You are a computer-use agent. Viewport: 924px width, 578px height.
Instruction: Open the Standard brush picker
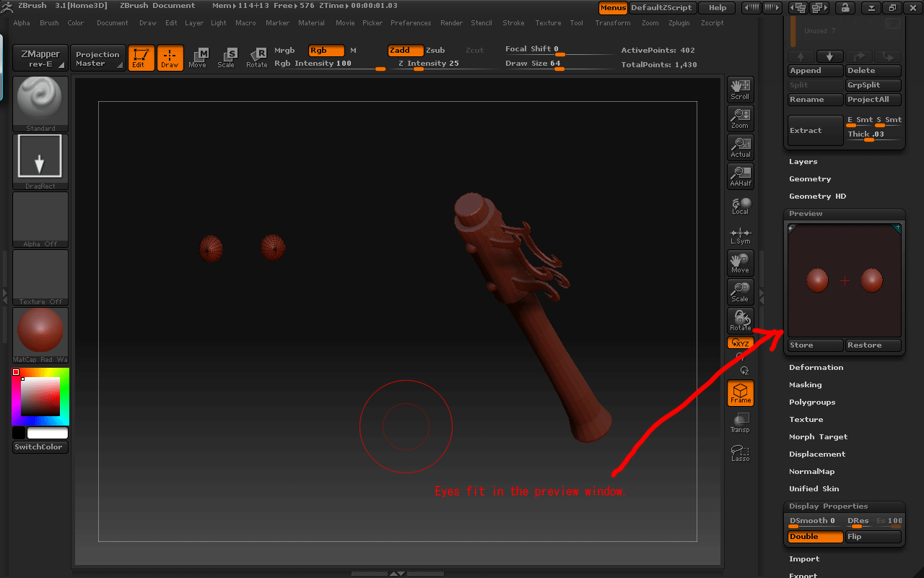pyautogui.click(x=40, y=104)
